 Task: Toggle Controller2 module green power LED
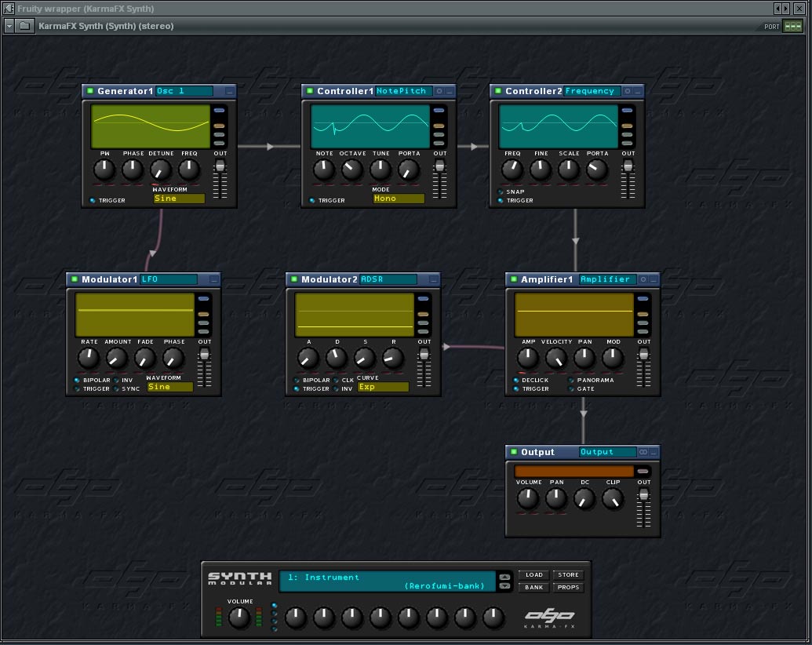click(498, 91)
